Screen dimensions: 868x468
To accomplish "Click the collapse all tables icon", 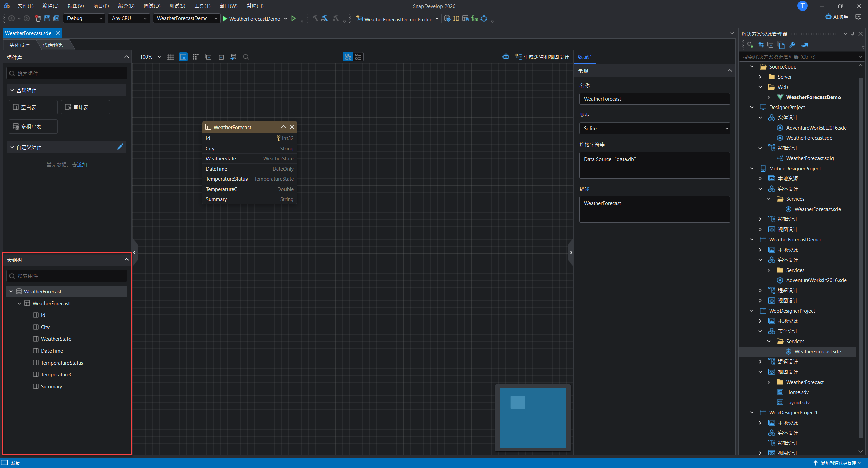I will (221, 57).
